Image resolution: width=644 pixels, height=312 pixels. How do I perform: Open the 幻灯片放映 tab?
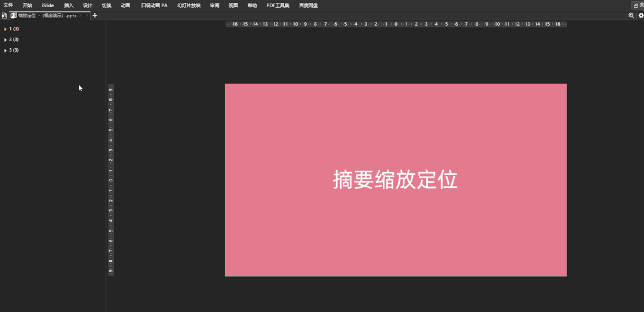(x=189, y=5)
